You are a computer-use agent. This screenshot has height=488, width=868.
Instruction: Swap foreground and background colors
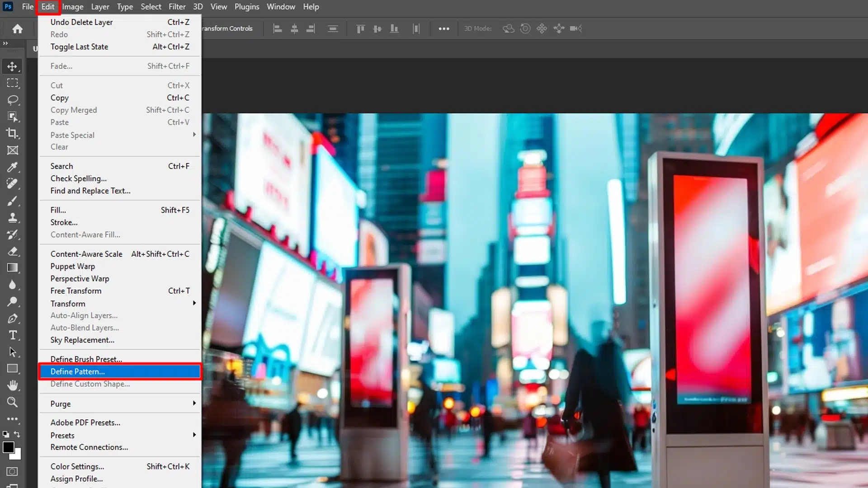(17, 434)
